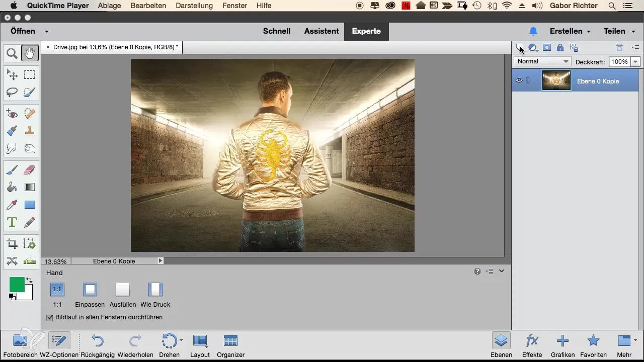Select the Clone Stamp tool
Screen dimensions: 644x362
point(30,131)
